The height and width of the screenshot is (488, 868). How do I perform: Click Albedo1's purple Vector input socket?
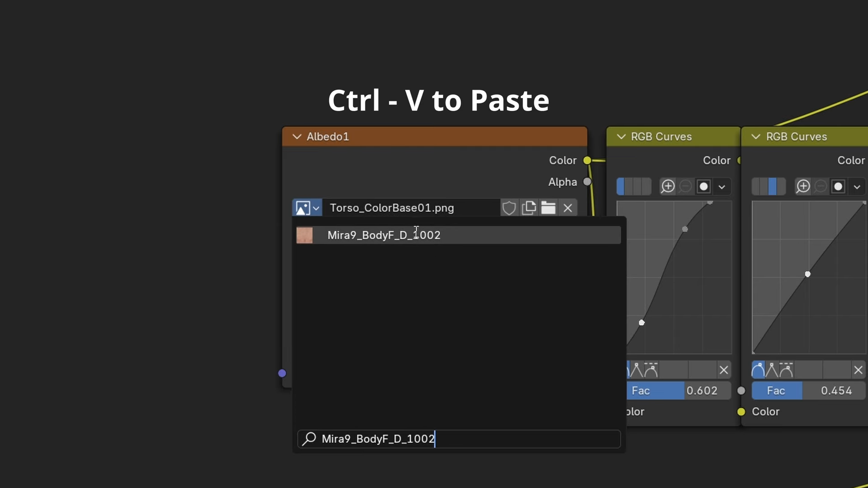click(x=282, y=373)
